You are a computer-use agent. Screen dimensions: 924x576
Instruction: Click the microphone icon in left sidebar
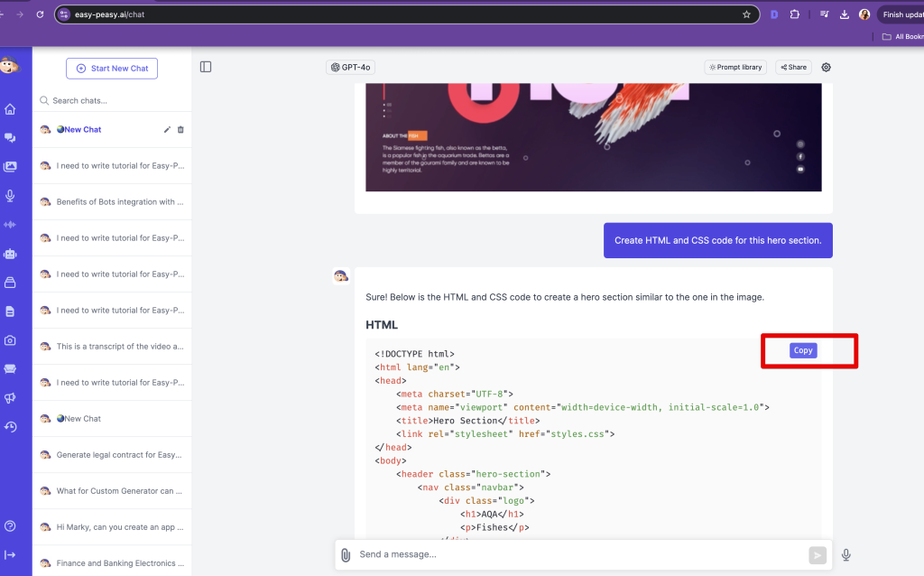(10, 196)
